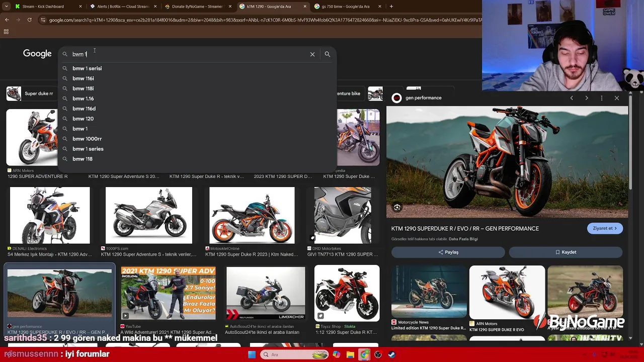Image resolution: width=644 pixels, height=362 pixels.
Task: Open OBS Studio from taskbar
Action: 378,354
